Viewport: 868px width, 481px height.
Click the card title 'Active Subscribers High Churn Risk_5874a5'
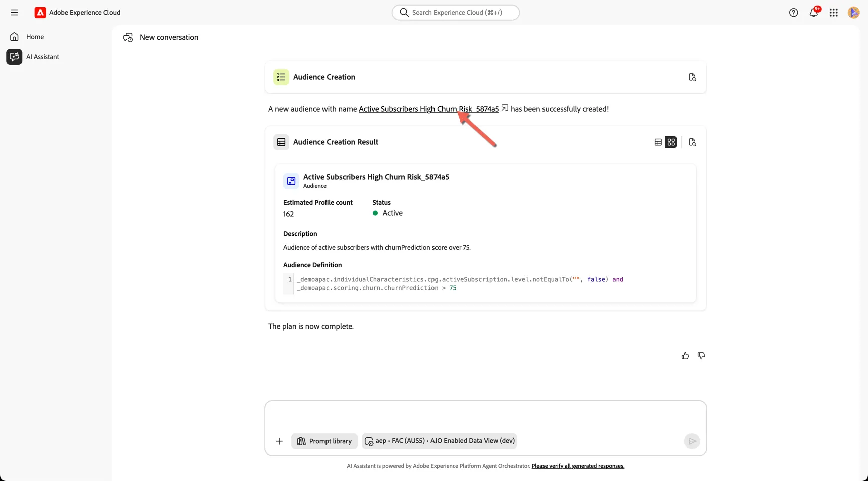click(376, 177)
